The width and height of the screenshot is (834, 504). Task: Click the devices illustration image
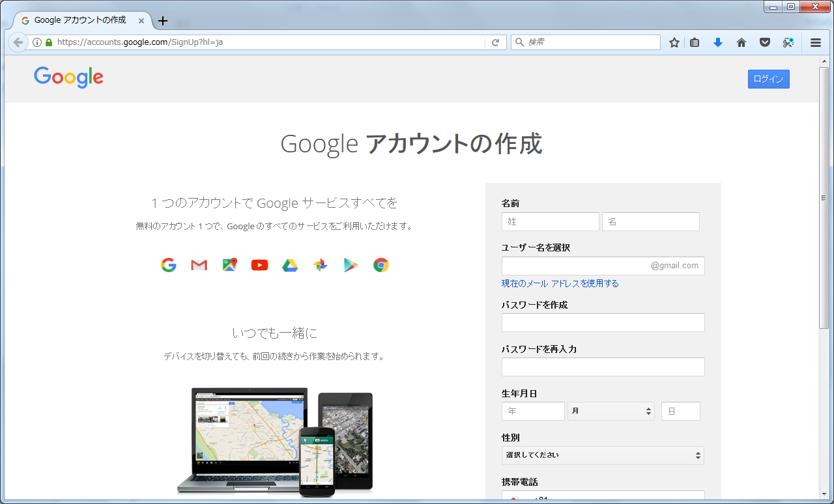tap(275, 442)
